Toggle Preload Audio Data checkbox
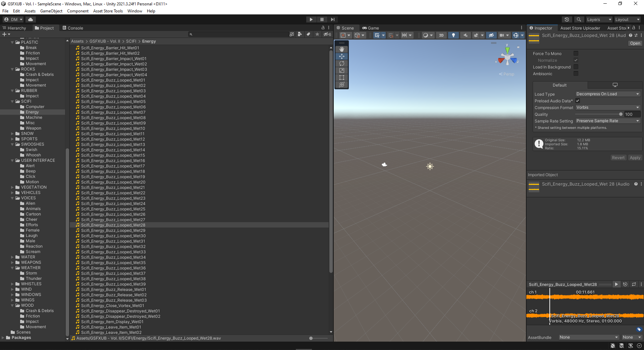Screen dimensions: 644x350 [x=578, y=101]
